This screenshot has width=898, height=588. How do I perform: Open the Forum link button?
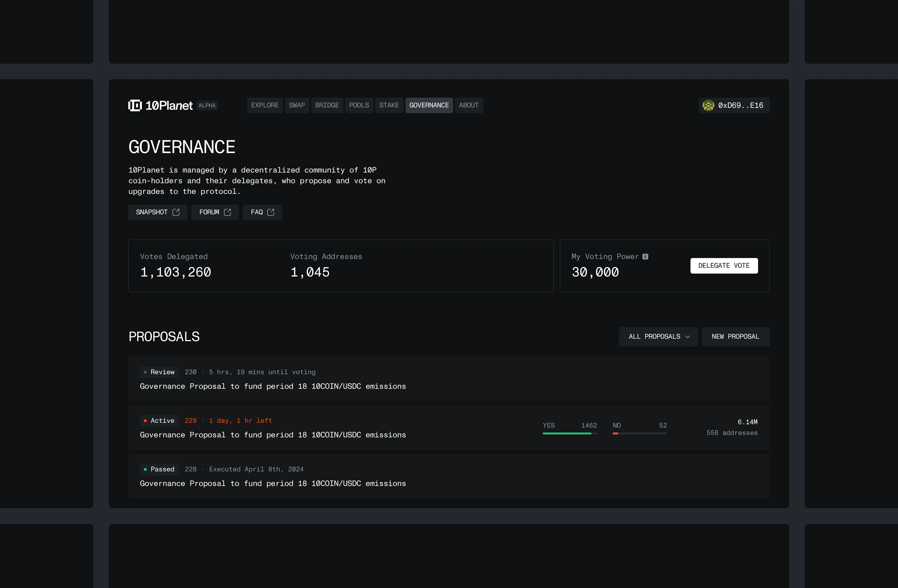215,212
